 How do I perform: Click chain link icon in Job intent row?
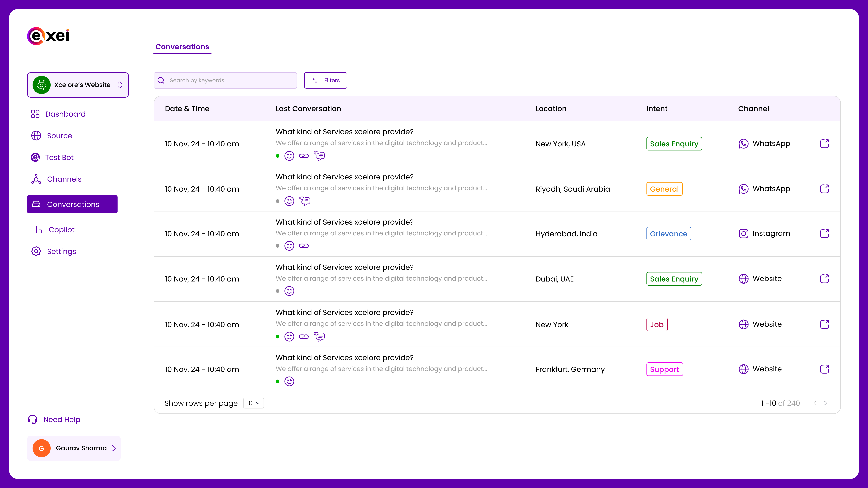304,336
